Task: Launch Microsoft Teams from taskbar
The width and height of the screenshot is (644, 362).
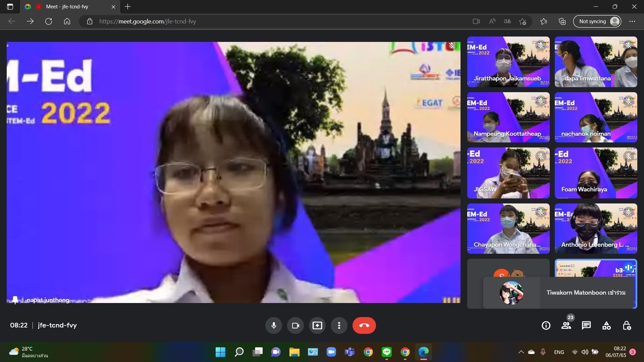Action: click(350, 352)
